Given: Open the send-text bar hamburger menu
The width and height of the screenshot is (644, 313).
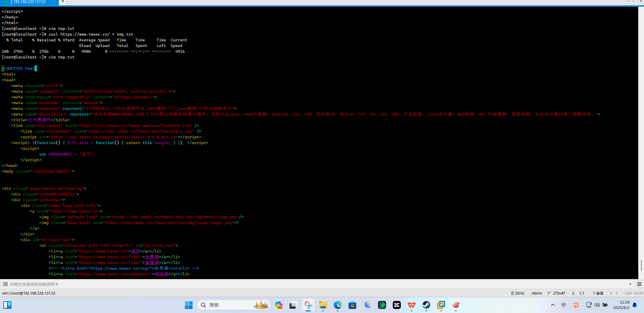Looking at the screenshot, I should tap(639, 284).
